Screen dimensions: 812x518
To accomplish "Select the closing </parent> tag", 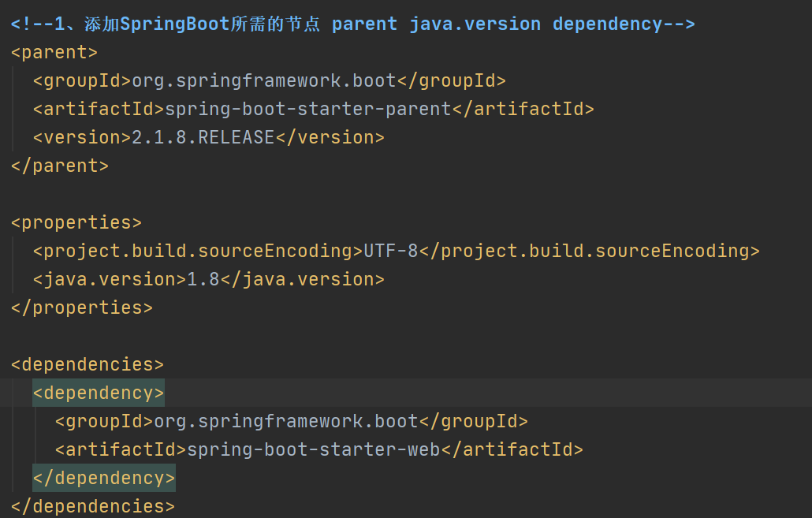I will coord(60,166).
